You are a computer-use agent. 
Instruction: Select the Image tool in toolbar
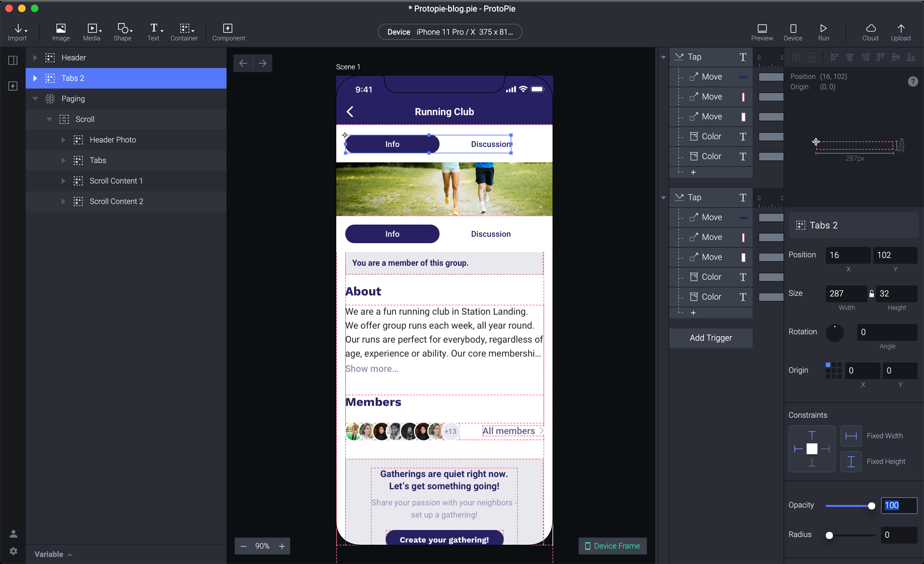coord(61,32)
